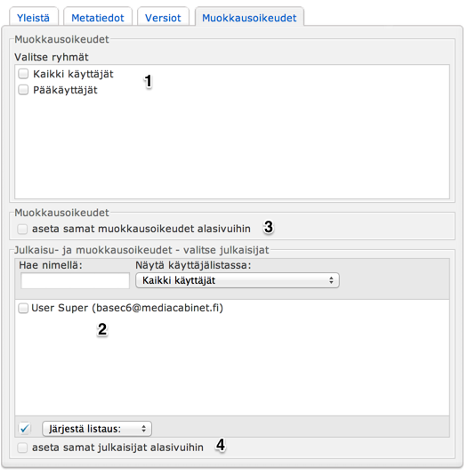Viewport: 468px width, 476px height.
Task: Focus the Hae nimellä search field
Action: pos(76,280)
